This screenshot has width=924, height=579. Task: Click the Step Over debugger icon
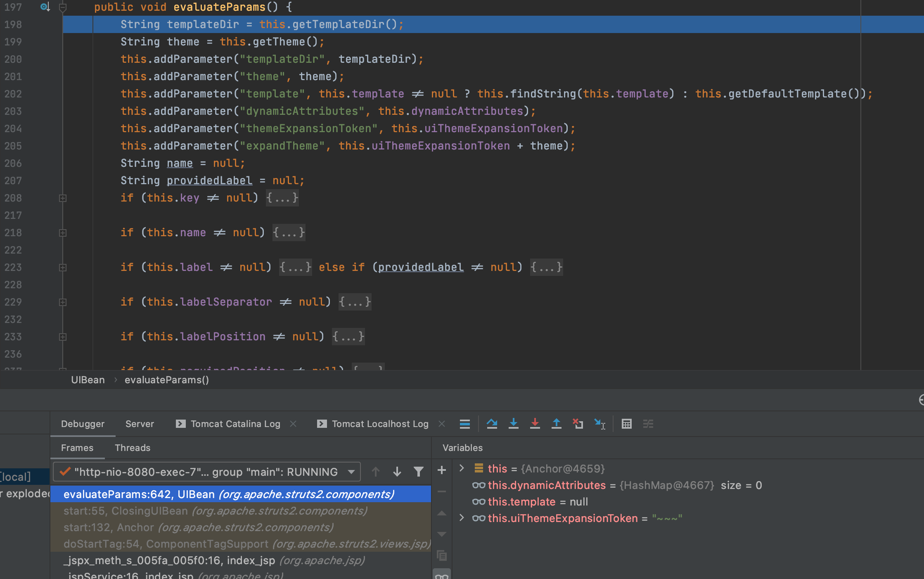[x=492, y=424]
